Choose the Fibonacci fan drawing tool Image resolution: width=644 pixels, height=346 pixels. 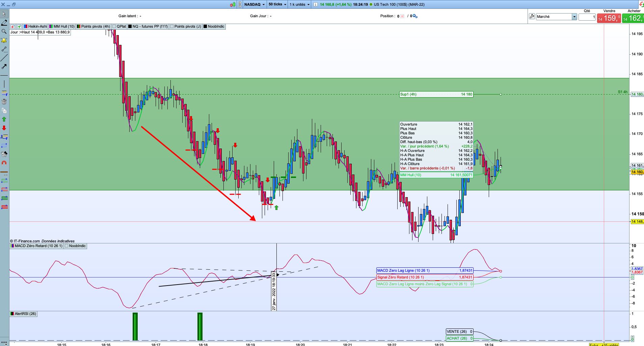click(4, 137)
